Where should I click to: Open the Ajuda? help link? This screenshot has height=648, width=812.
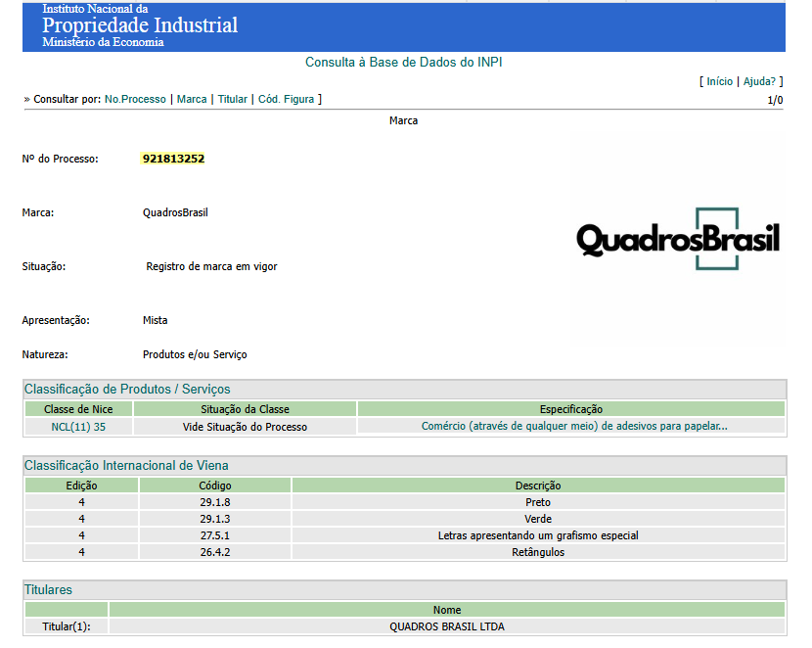(759, 81)
